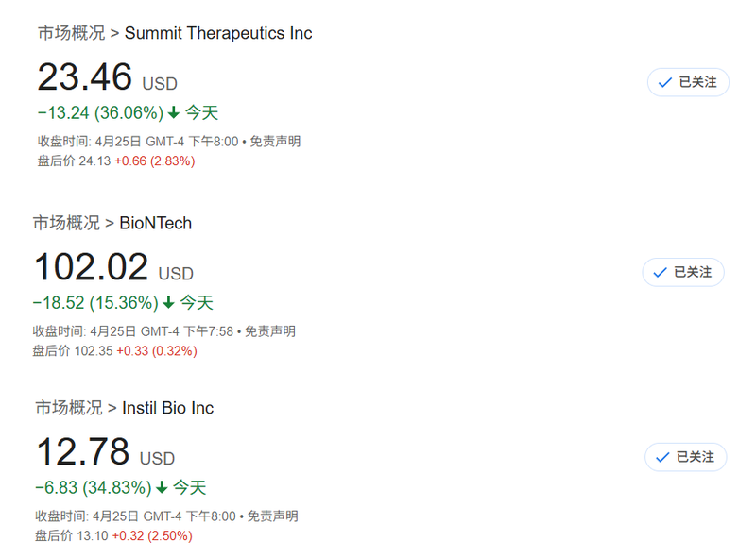756x558 pixels.
Task: Click the 12.78 USD price figure
Action: click(83, 452)
